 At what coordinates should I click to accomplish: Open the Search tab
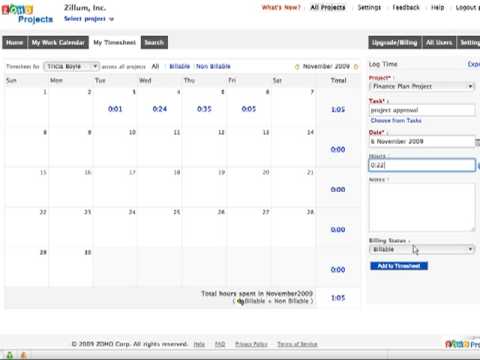[x=154, y=43]
